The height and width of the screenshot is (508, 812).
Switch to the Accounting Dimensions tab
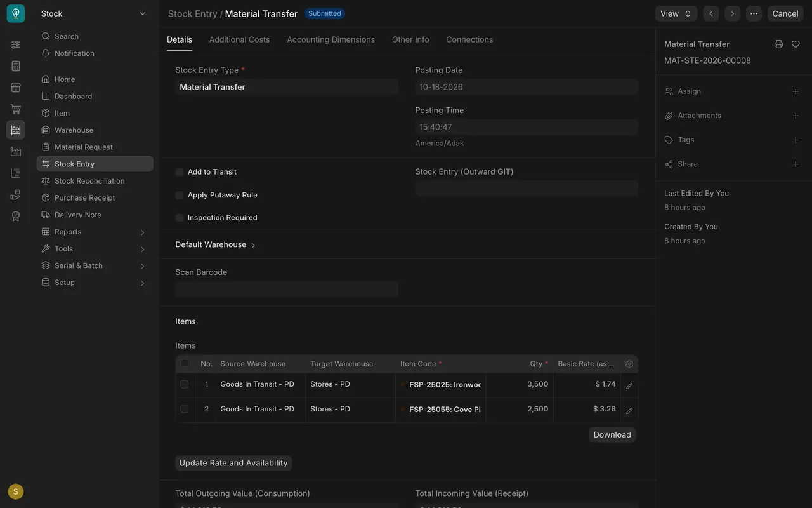pyautogui.click(x=331, y=39)
